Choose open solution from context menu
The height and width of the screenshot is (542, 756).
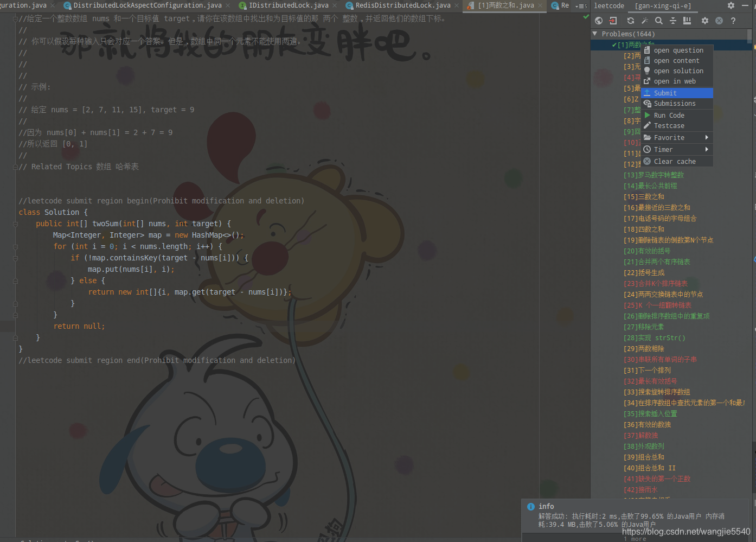677,71
